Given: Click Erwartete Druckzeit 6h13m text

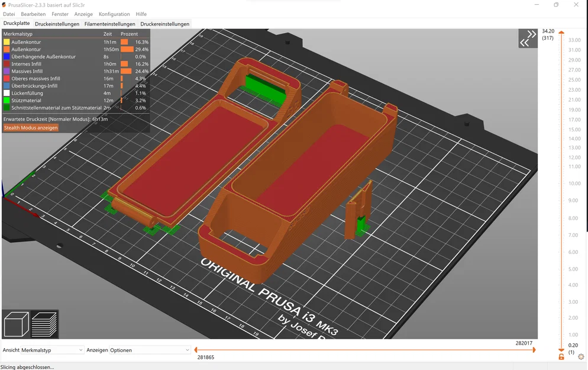Looking at the screenshot, I should [56, 119].
